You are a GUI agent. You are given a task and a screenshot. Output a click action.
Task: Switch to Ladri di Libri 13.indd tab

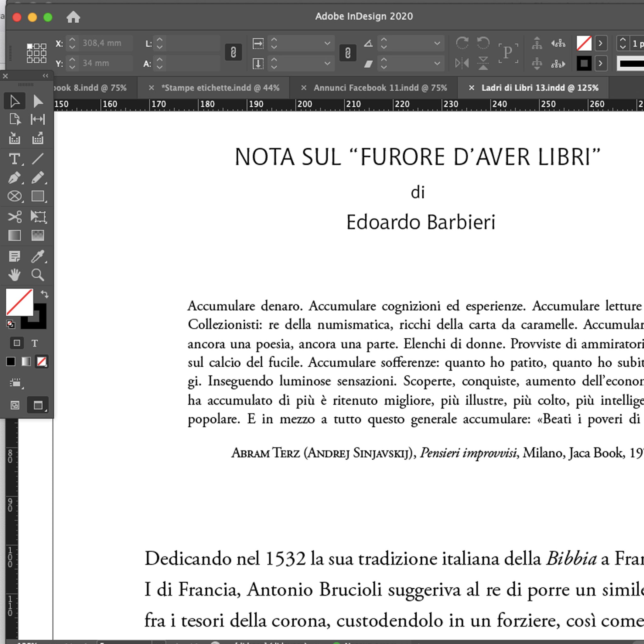(x=540, y=88)
